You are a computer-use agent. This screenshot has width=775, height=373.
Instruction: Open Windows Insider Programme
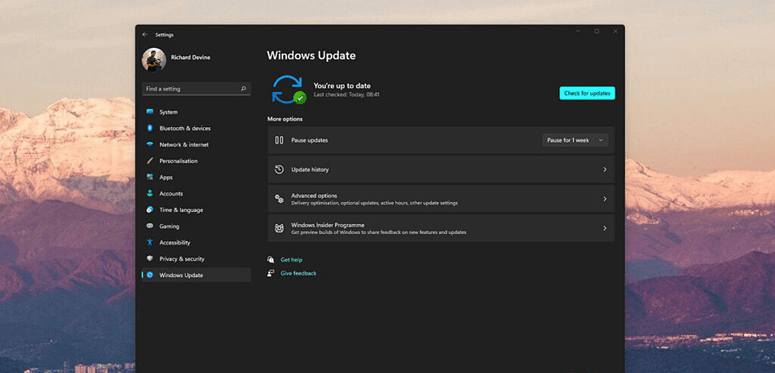(x=441, y=228)
